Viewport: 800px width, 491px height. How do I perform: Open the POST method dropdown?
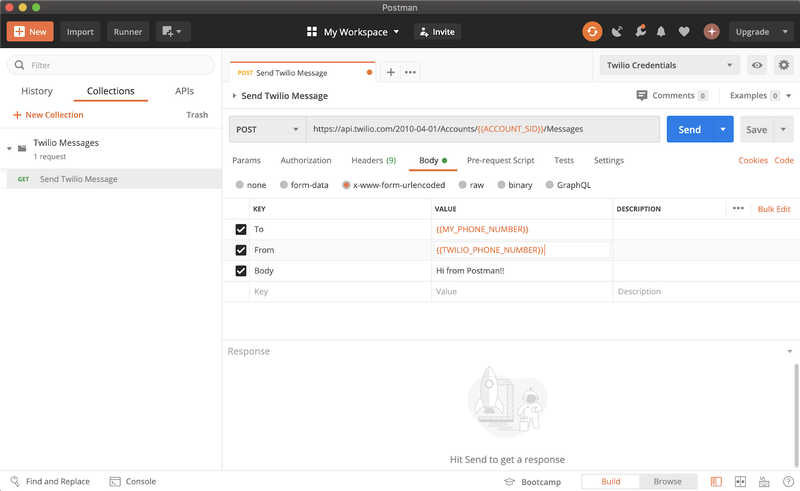(267, 129)
